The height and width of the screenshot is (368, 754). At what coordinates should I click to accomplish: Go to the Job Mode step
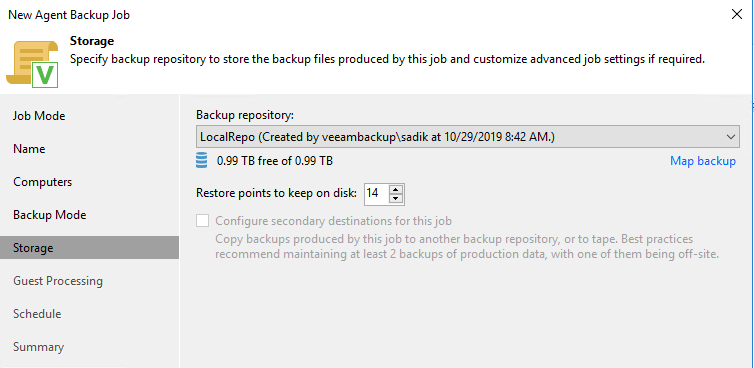tap(39, 116)
